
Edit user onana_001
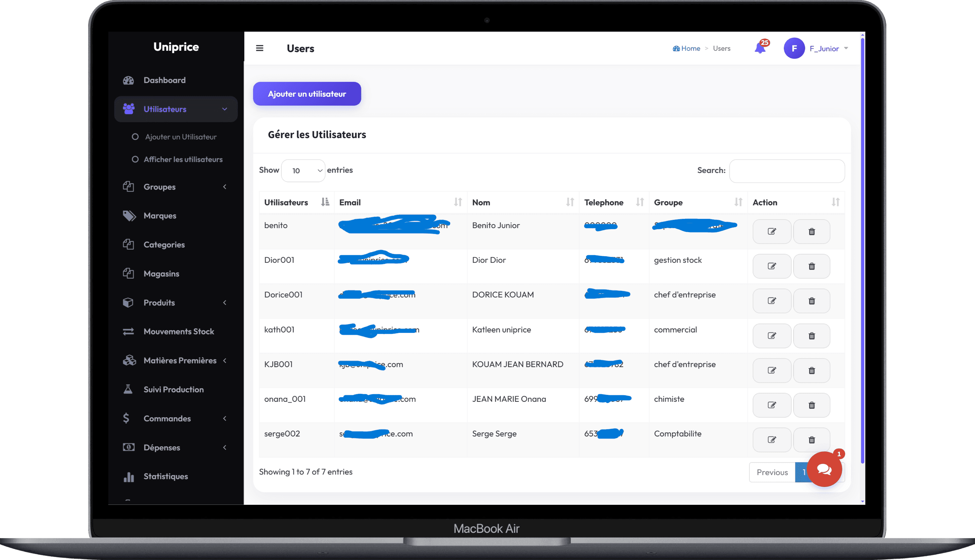coord(772,405)
